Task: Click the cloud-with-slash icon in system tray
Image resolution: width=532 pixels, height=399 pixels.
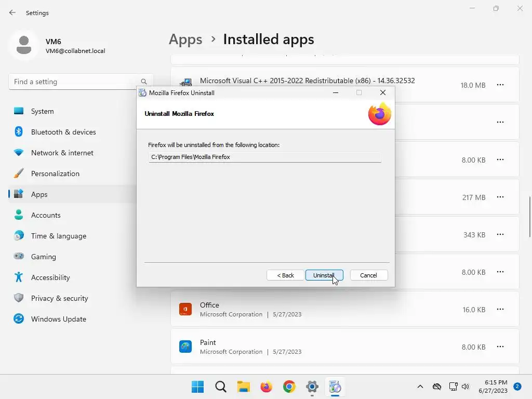Action: [x=437, y=387]
